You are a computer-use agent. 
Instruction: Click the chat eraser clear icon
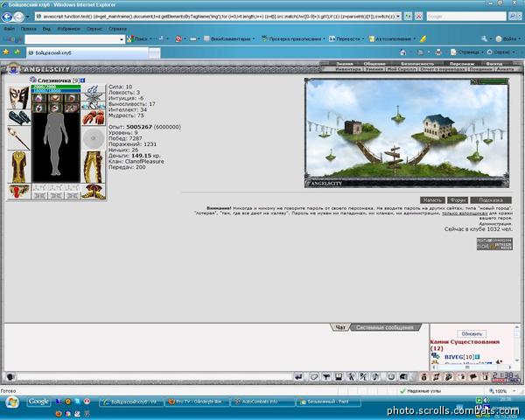[313, 377]
